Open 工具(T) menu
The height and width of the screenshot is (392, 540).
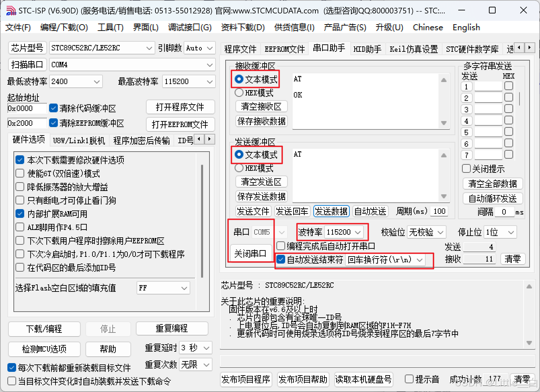[110, 27]
